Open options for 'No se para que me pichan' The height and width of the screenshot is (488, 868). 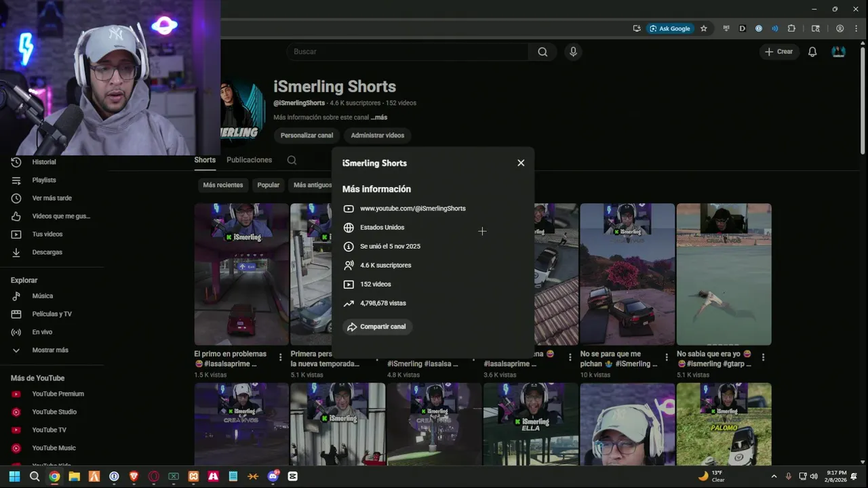point(667,357)
